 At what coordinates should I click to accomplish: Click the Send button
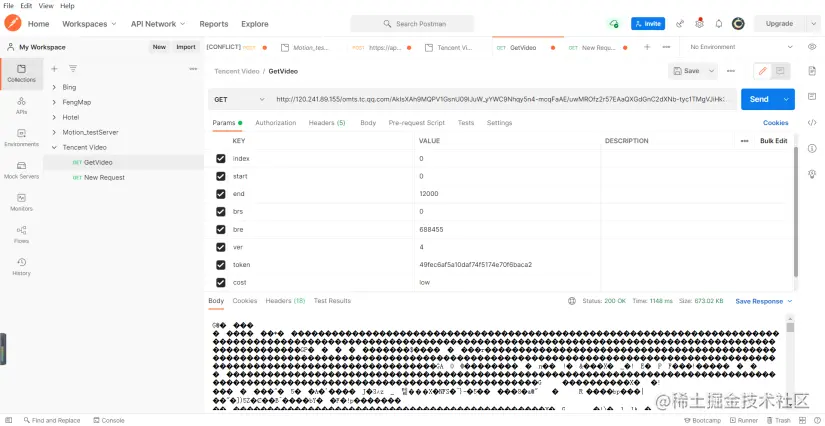coord(759,99)
